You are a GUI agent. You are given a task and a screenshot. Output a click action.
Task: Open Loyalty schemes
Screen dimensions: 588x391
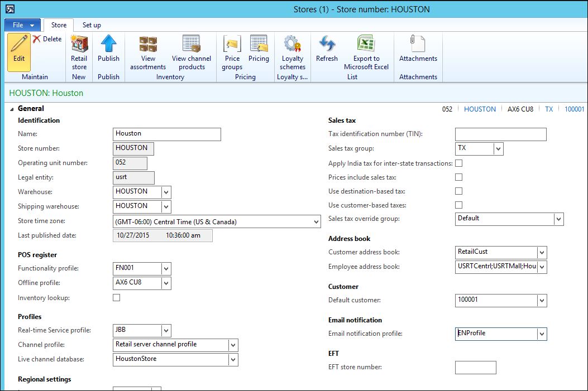pyautogui.click(x=293, y=52)
